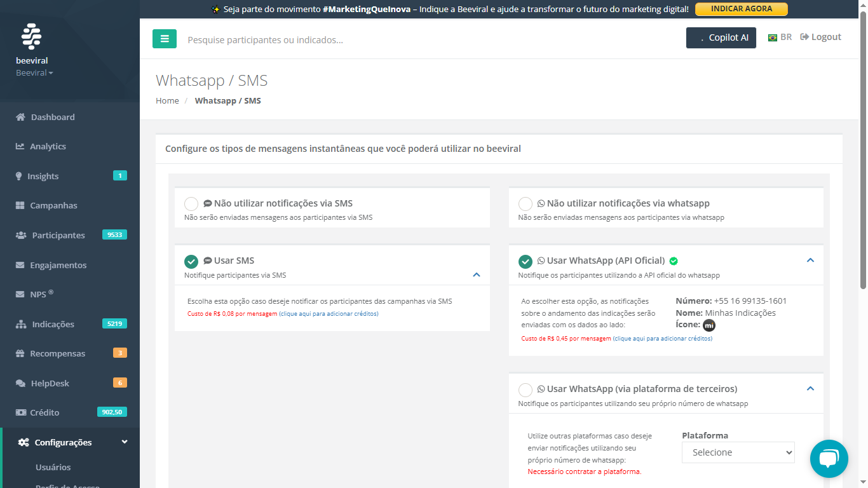Click the Logout link
This screenshot has width=868, height=488.
click(x=820, y=37)
